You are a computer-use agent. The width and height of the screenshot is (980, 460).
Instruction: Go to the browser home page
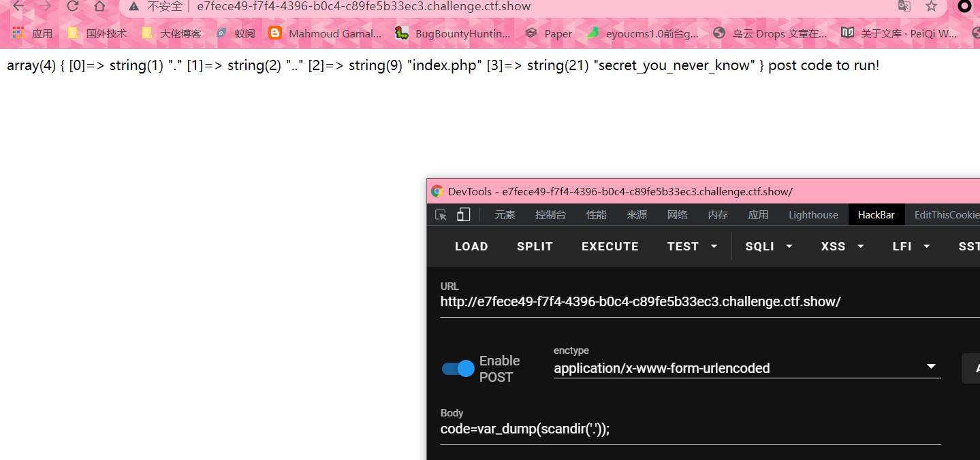99,6
